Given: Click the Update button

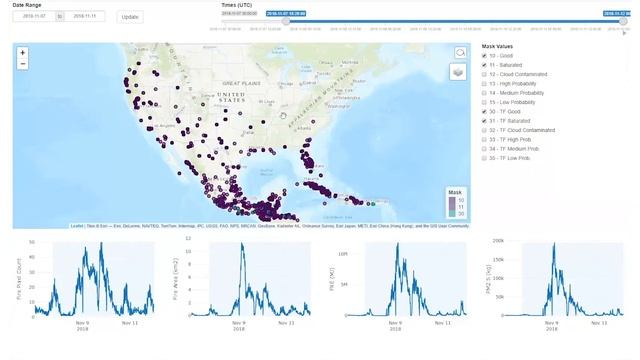Looking at the screenshot, I should tap(130, 17).
